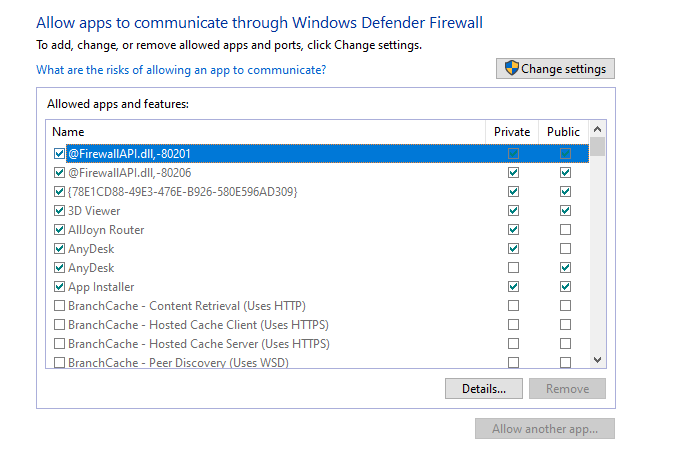
Task: Open Details for the selected app
Action: [x=483, y=388]
